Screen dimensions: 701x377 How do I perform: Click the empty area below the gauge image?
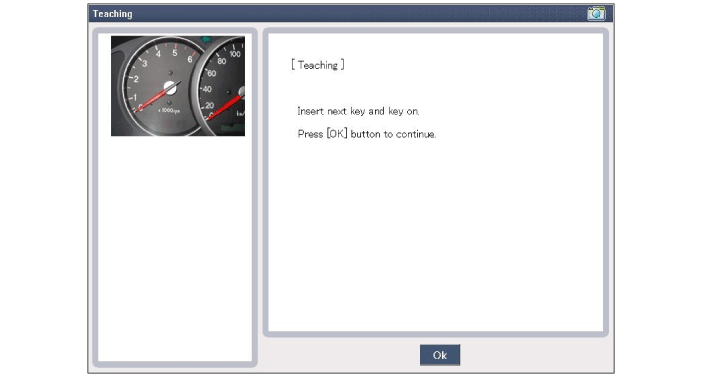coord(175,248)
